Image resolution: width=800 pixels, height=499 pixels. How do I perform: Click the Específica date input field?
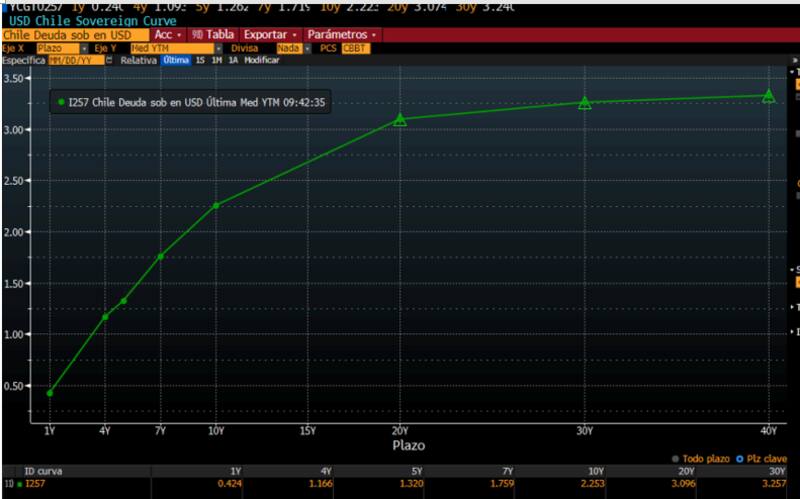(x=75, y=60)
